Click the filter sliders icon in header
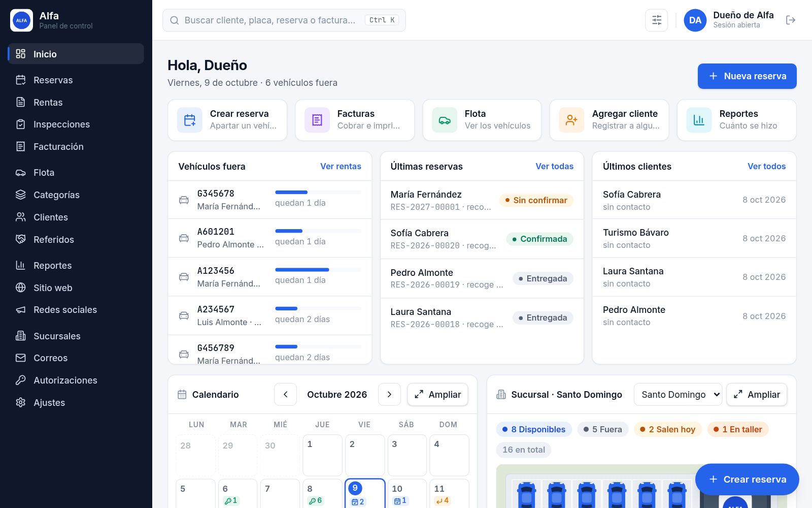The height and width of the screenshot is (508, 812). (656, 20)
